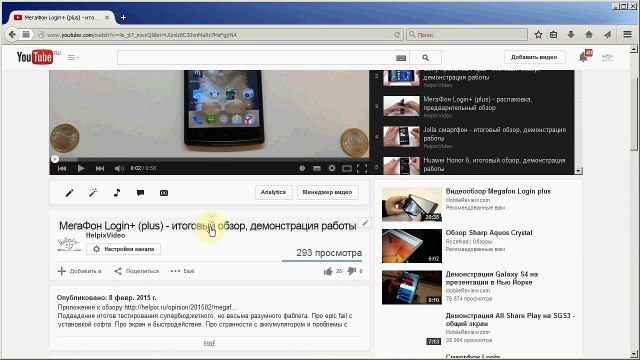Open the Обзор Sharp Aquos Crystal thumbnail

(412, 246)
